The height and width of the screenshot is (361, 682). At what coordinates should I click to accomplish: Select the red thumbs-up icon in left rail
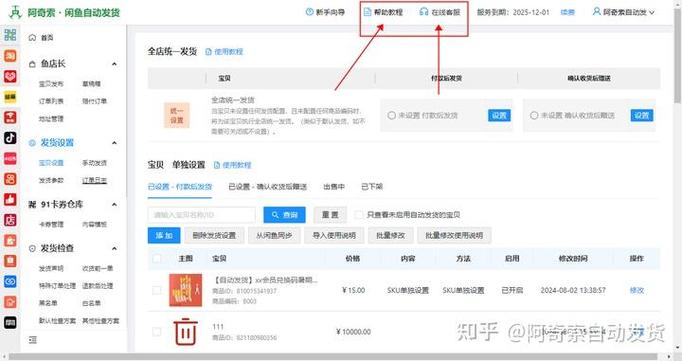point(10,199)
